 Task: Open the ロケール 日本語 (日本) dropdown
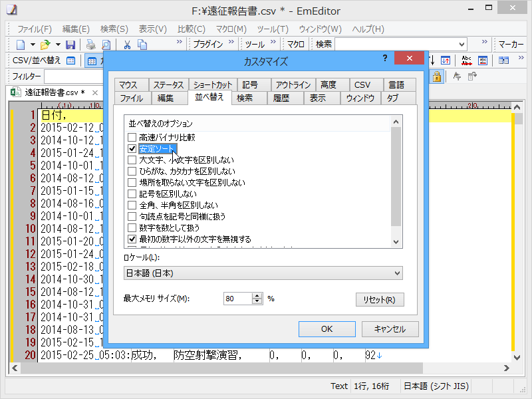click(397, 273)
